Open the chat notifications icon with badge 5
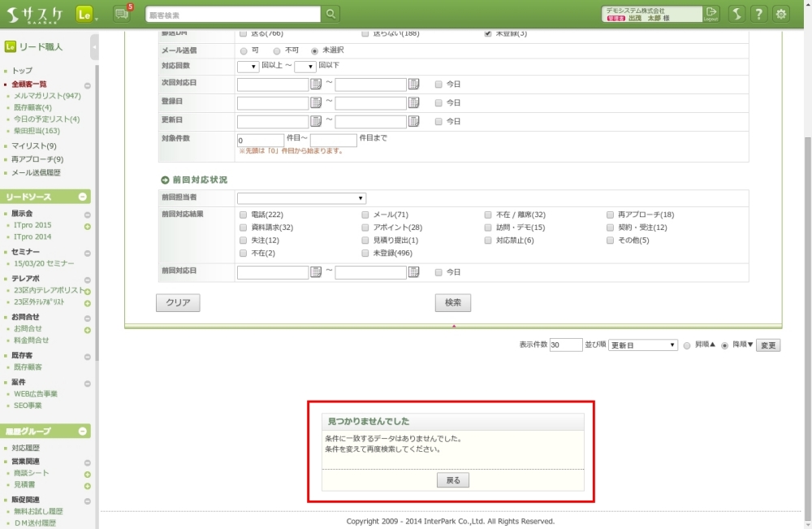The width and height of the screenshot is (812, 529). pos(123,14)
